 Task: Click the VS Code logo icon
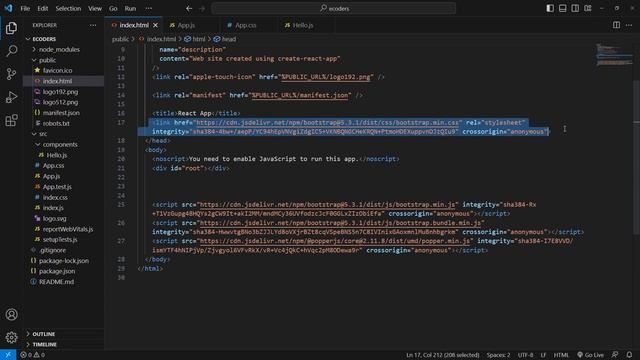tap(8, 8)
